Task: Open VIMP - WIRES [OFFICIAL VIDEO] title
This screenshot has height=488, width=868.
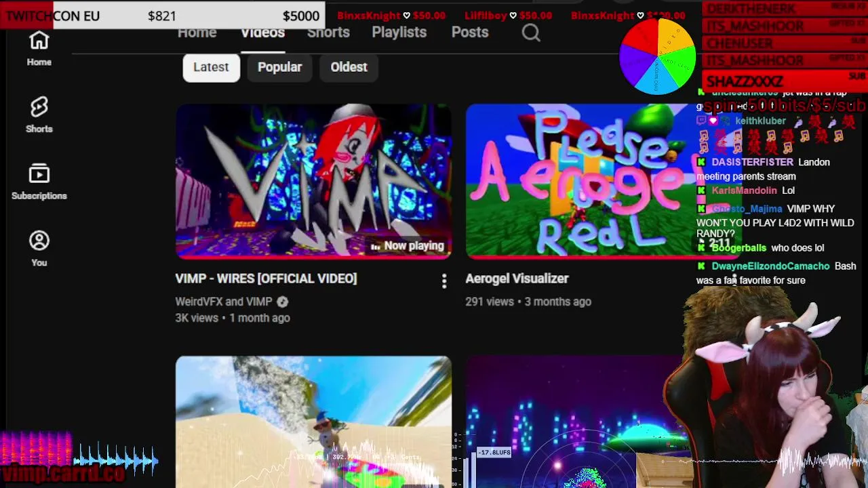Action: coord(266,279)
